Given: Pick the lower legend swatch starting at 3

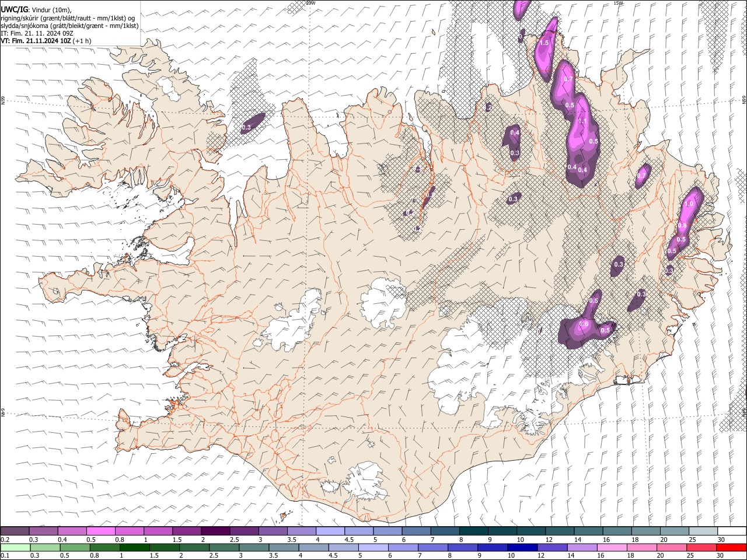Looking at the screenshot, I should tap(253, 547).
